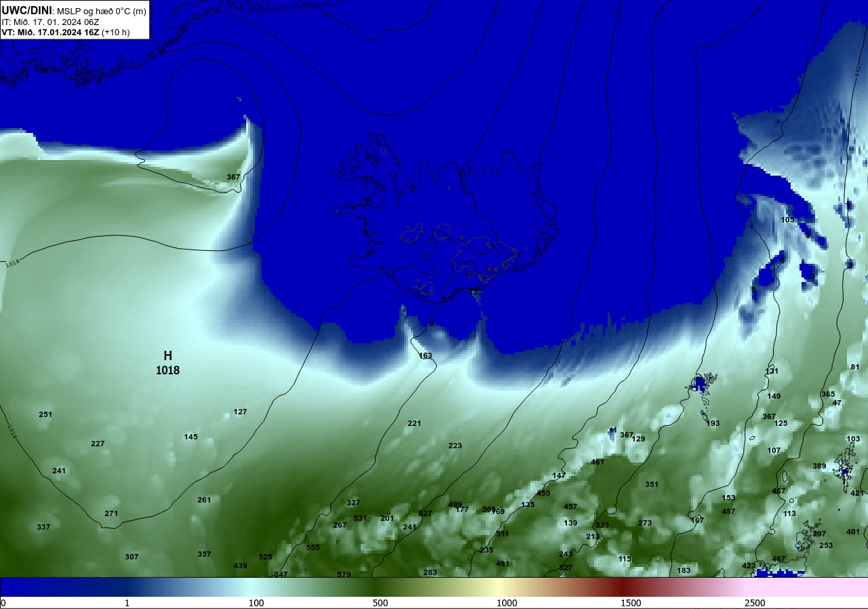Click the 2500 mark on color scale

(x=755, y=603)
